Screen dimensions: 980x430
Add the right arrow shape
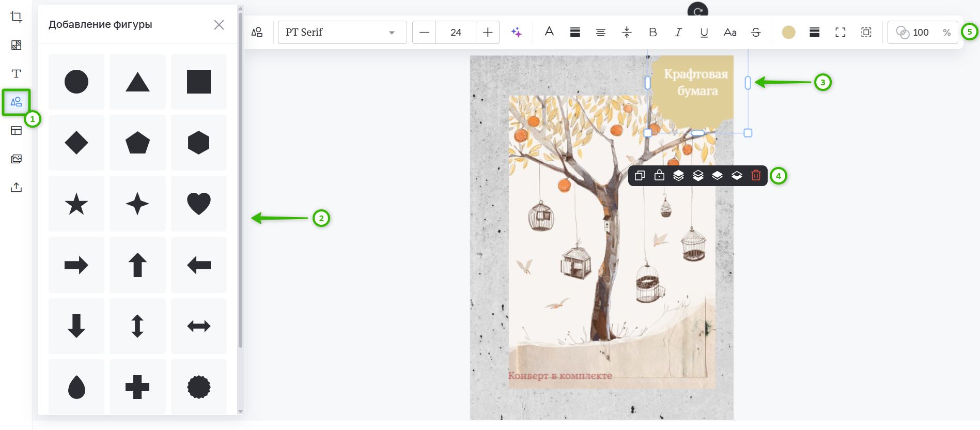tap(76, 265)
